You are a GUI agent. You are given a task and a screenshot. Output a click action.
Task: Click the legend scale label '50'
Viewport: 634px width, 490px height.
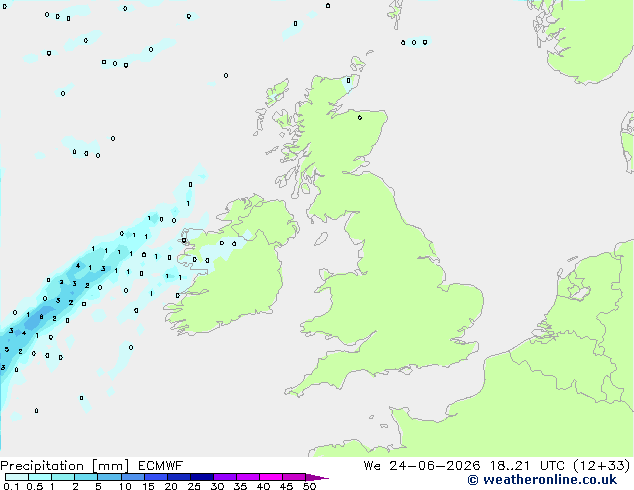pos(309,486)
